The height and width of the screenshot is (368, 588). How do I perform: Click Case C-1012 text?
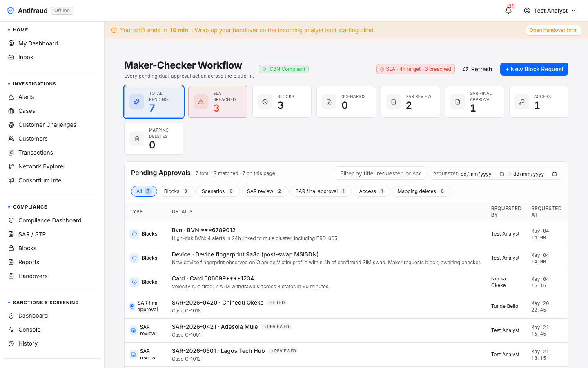click(186, 359)
